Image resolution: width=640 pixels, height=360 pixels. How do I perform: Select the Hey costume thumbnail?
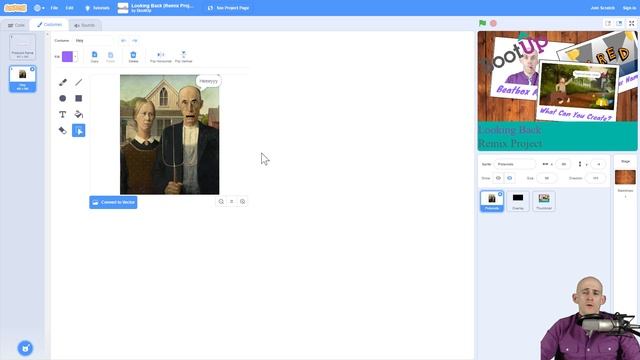click(x=22, y=79)
